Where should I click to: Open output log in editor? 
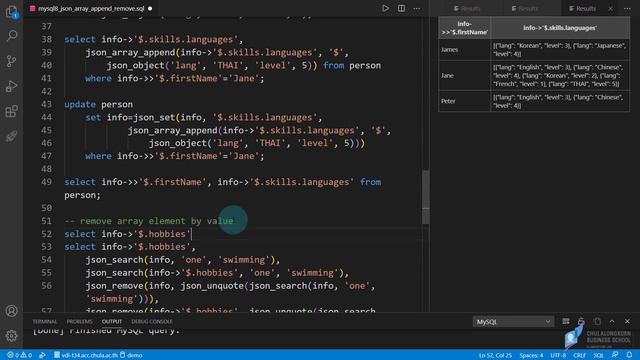coord(597,322)
